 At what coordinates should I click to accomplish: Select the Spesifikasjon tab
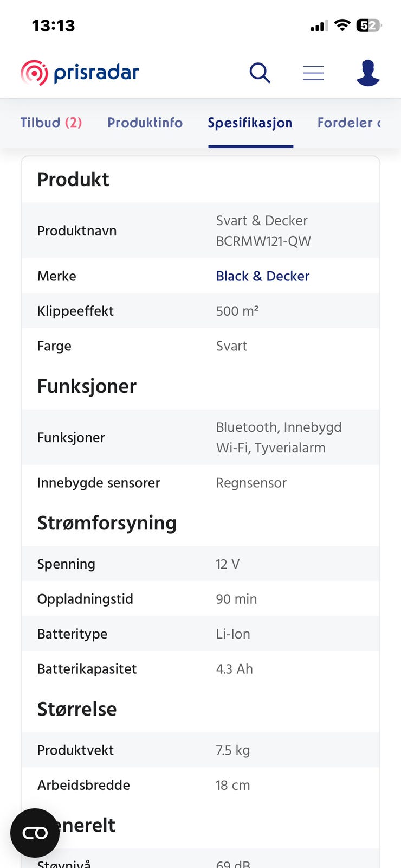coord(250,123)
